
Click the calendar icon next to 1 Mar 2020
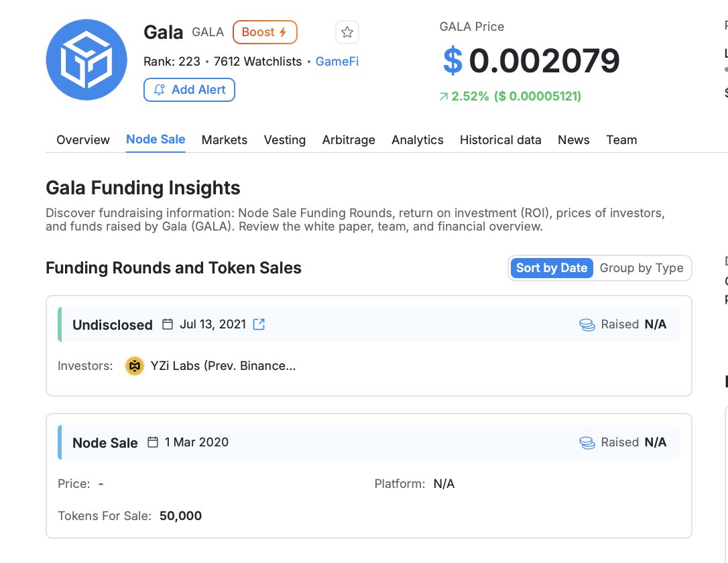(x=153, y=442)
